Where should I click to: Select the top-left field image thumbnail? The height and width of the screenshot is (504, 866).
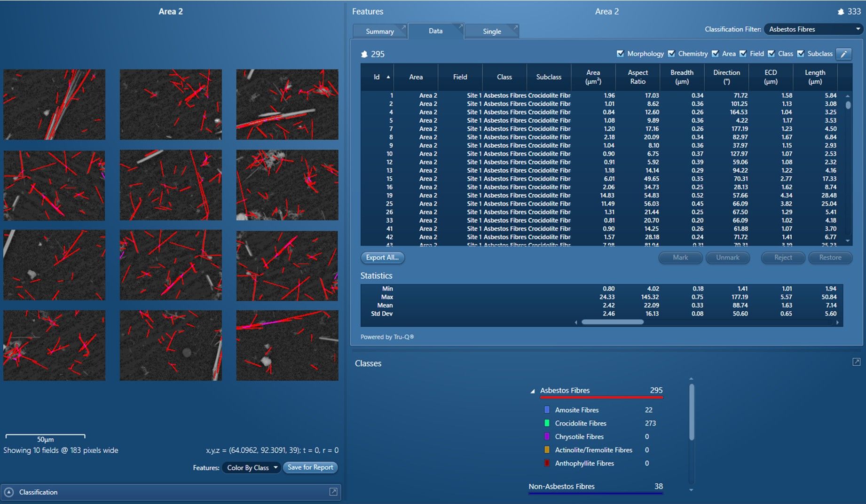(55, 104)
